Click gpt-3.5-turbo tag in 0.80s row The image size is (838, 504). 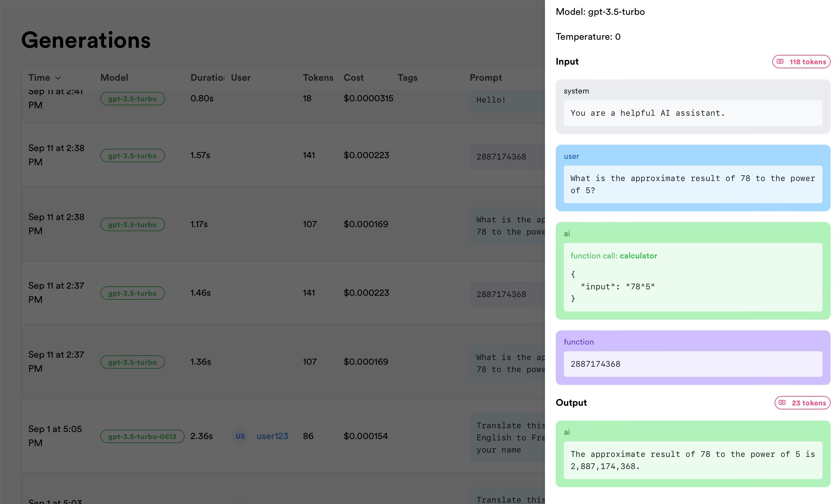(132, 99)
